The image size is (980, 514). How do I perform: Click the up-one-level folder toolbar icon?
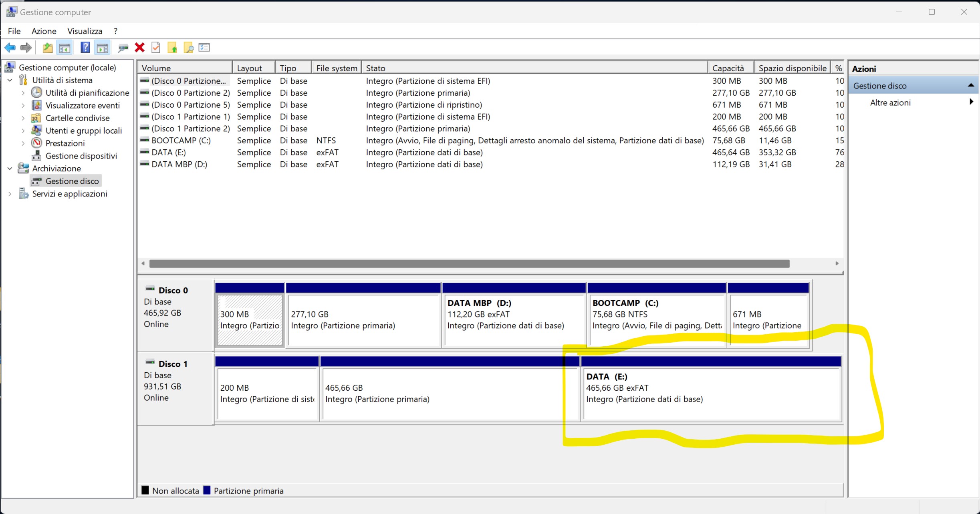point(48,48)
